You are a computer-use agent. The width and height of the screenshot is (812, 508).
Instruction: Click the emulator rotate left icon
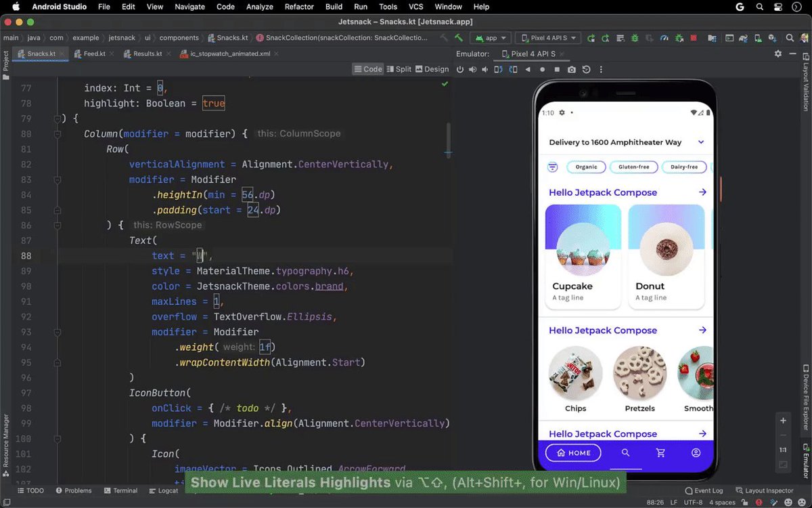tap(499, 69)
